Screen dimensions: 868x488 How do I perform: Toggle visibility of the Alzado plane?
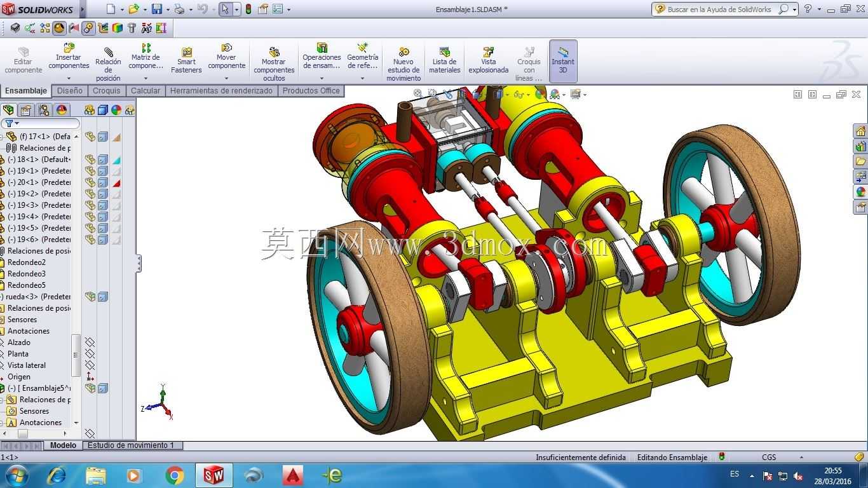tap(90, 342)
